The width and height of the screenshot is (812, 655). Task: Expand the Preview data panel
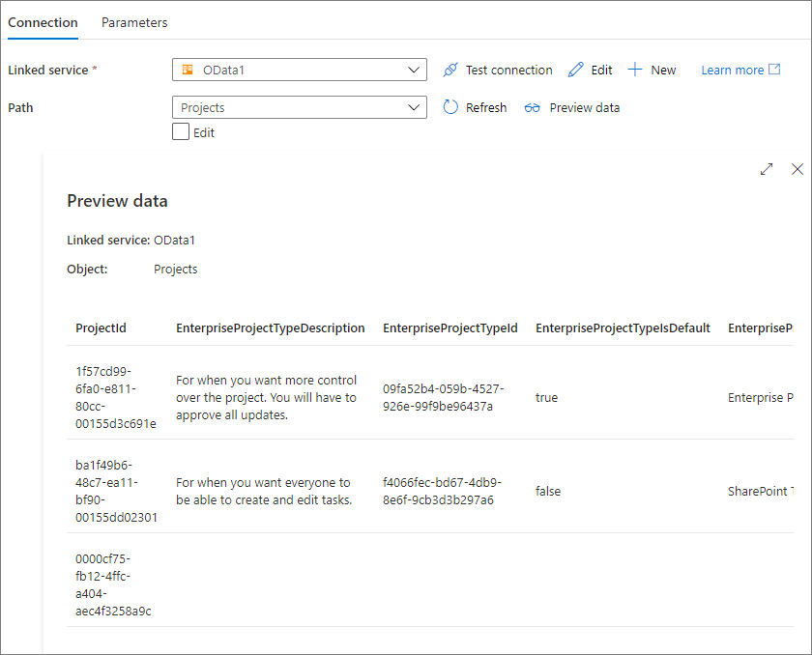pos(767,169)
